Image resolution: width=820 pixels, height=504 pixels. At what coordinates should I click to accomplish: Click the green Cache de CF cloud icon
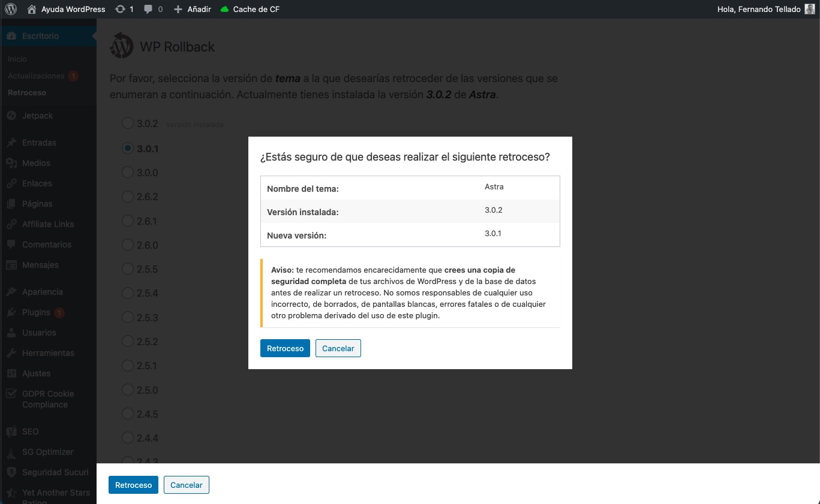pyautogui.click(x=225, y=9)
